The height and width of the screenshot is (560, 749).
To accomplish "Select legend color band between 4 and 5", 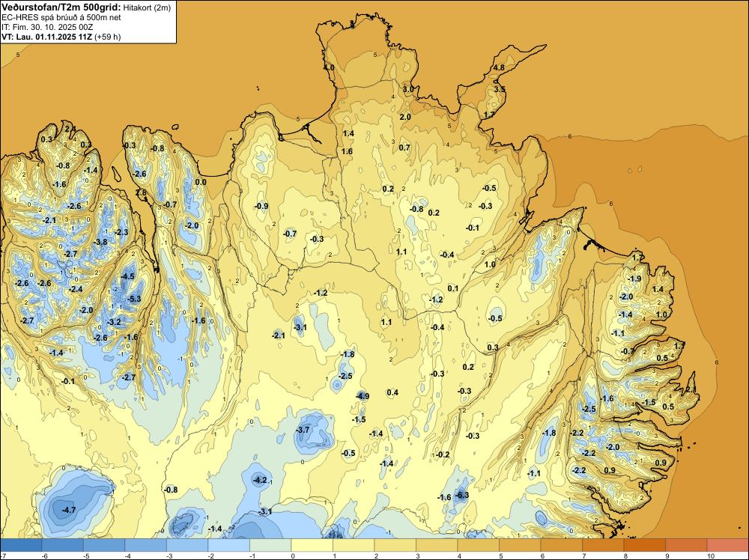I will (478, 545).
